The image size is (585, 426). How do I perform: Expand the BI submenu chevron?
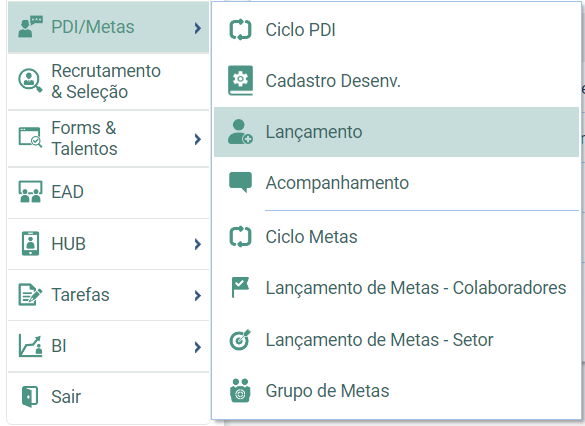[198, 347]
